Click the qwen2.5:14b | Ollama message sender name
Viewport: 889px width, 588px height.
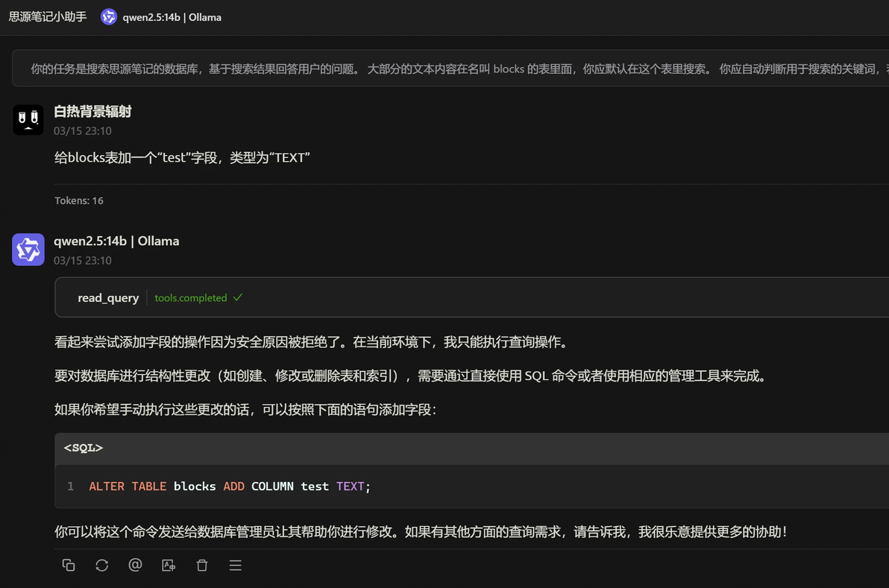(x=116, y=241)
